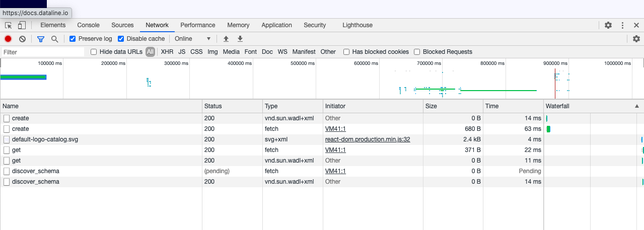Viewport: 644px width, 230px height.
Task: Stop recording network log with red button
Action: tap(8, 39)
